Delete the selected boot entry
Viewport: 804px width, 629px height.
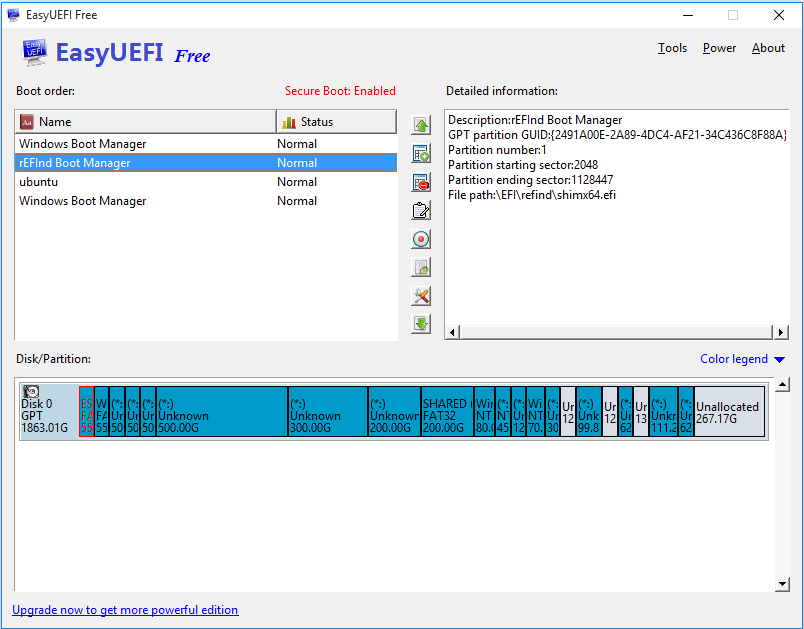[x=421, y=181]
